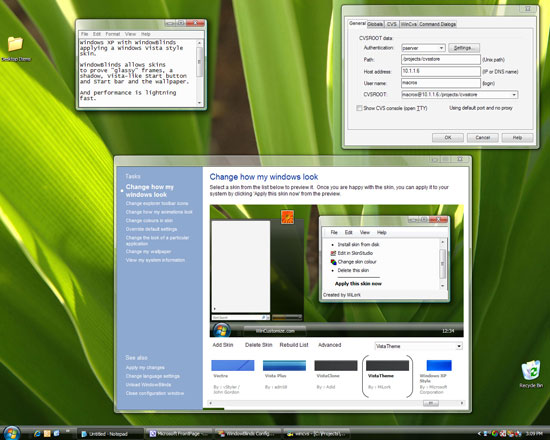Click the Notepad vertical scrollbar thumb
Image resolution: width=550 pixels, height=440 pixels.
(199, 62)
